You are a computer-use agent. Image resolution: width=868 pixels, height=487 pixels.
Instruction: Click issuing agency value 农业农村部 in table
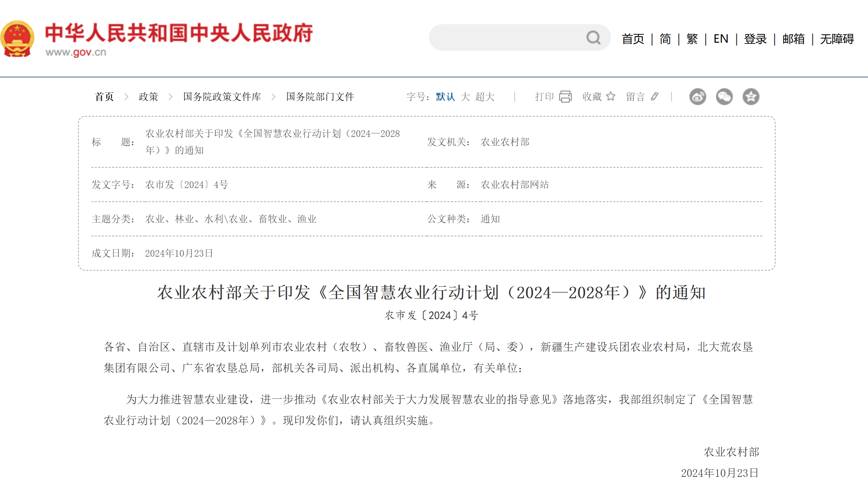click(505, 142)
